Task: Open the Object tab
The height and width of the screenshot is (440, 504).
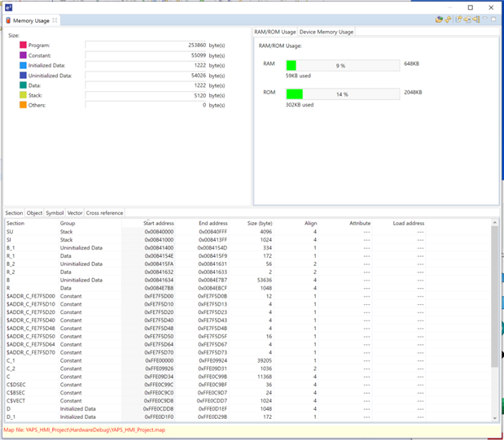Action: pos(34,213)
